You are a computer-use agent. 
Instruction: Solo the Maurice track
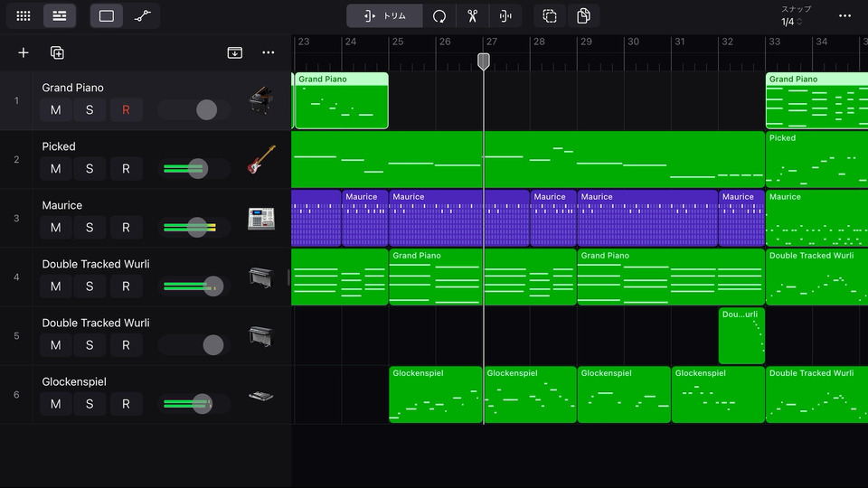90,228
